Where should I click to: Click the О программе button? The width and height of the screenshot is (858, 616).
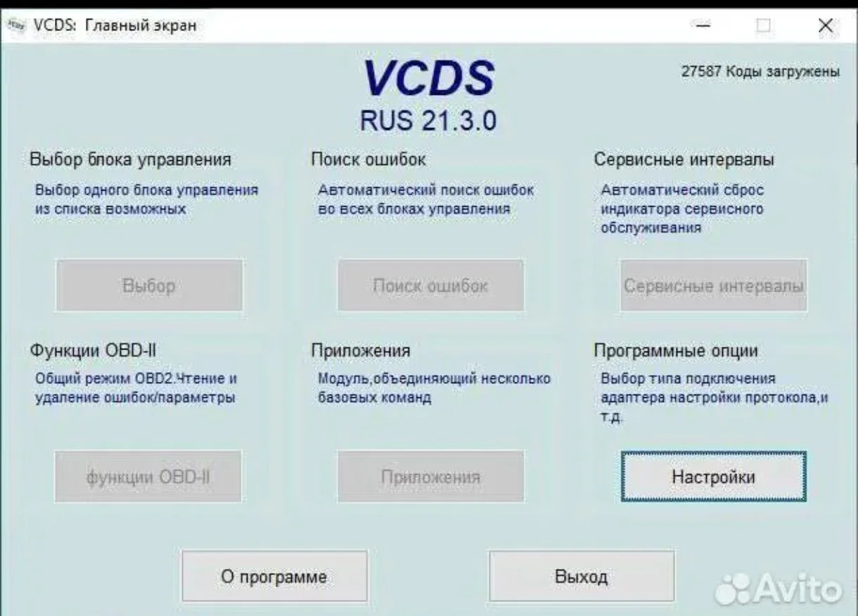[274, 577]
